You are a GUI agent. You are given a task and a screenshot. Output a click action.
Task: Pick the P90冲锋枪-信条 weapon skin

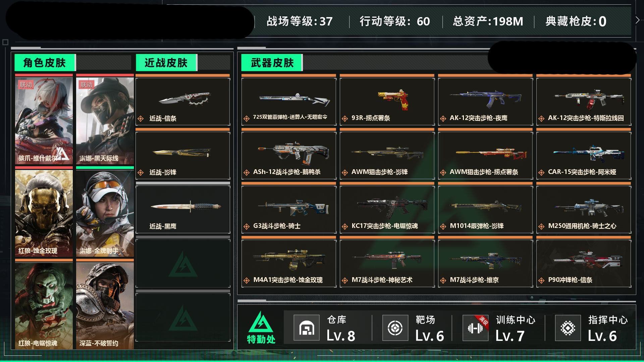[584, 263]
